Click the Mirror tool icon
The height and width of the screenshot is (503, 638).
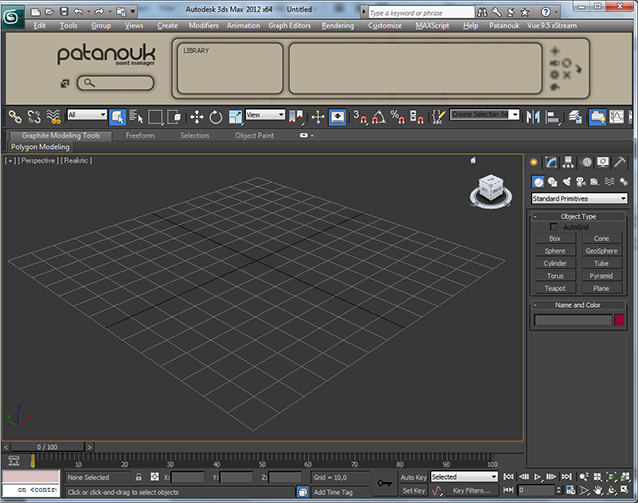533,117
